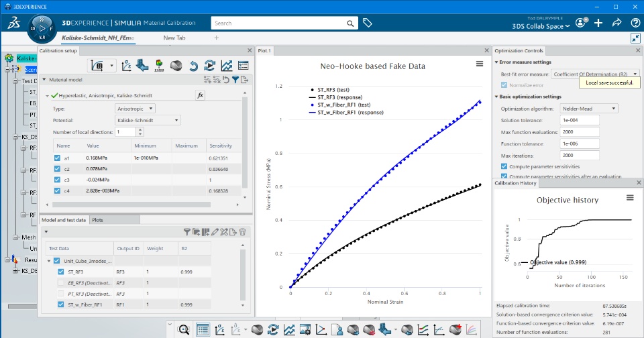Click the add parameter icon in Material model header
The height and width of the screenshot is (338, 644).
click(x=207, y=80)
